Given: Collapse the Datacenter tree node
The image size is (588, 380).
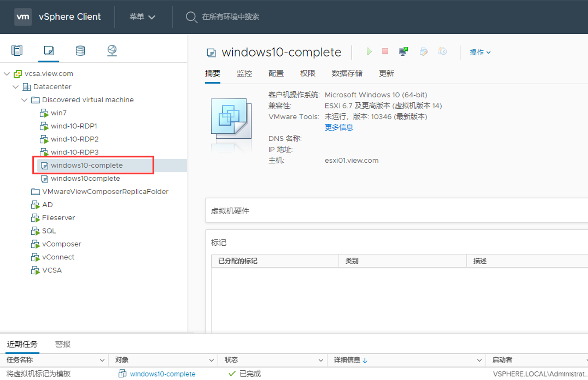Looking at the screenshot, I should 15,87.
